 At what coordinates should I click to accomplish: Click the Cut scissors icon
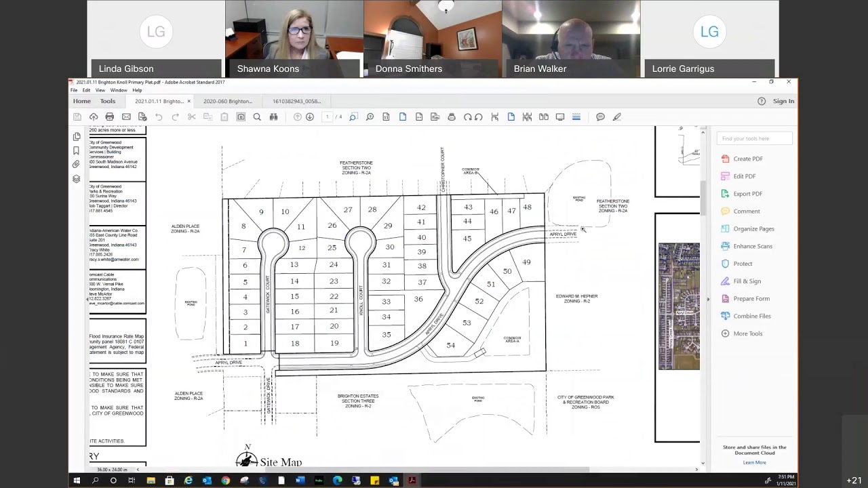192,117
